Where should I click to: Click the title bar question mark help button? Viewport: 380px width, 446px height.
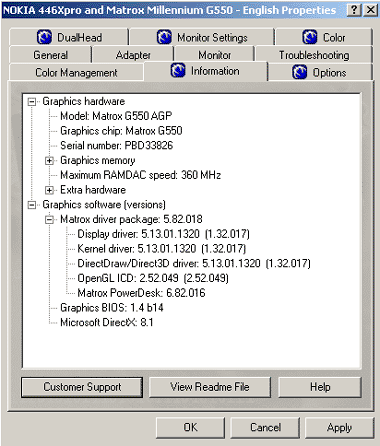click(354, 10)
